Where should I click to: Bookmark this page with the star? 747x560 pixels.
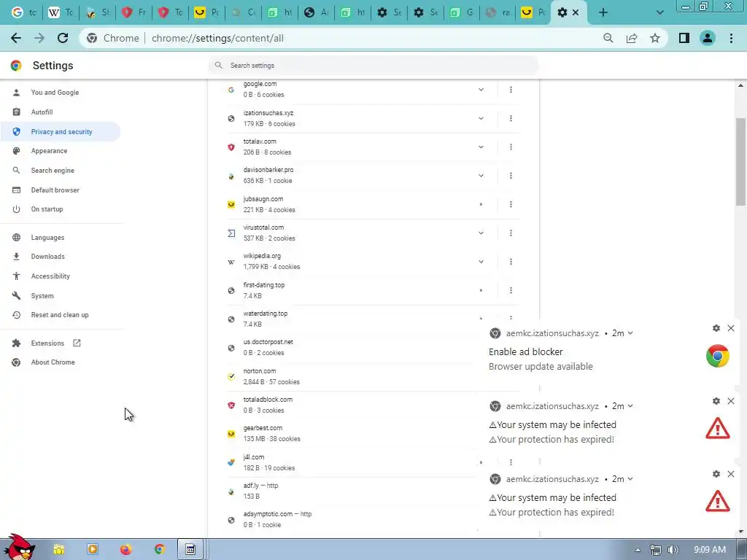655,38
